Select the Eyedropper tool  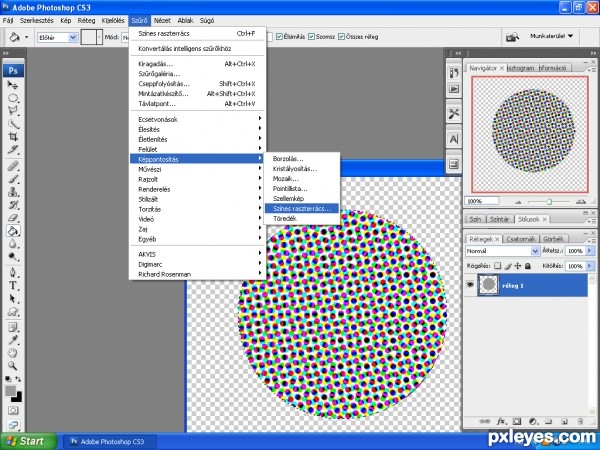13,340
